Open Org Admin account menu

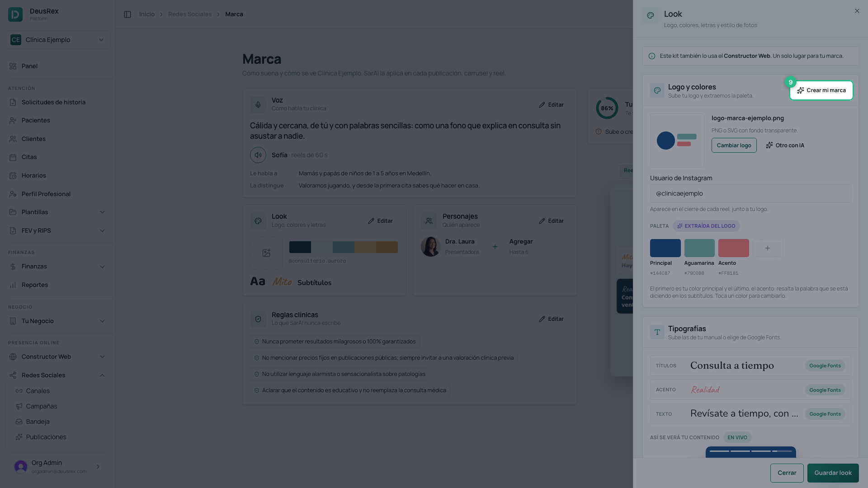(x=57, y=467)
